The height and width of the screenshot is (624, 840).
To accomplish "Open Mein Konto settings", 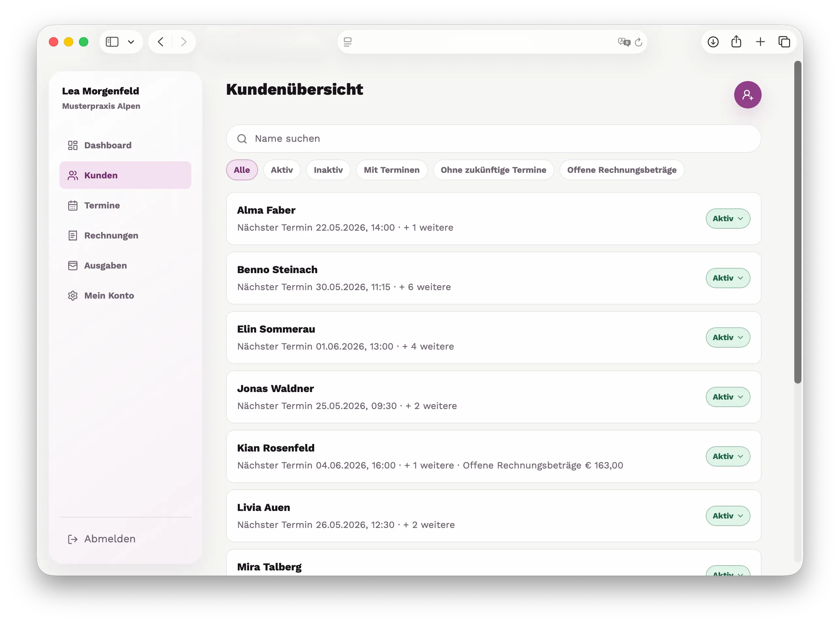I will pyautogui.click(x=125, y=296).
